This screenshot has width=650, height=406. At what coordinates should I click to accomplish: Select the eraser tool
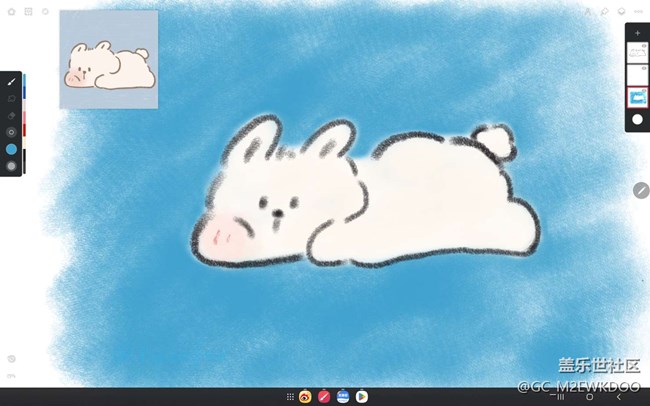coord(11,115)
